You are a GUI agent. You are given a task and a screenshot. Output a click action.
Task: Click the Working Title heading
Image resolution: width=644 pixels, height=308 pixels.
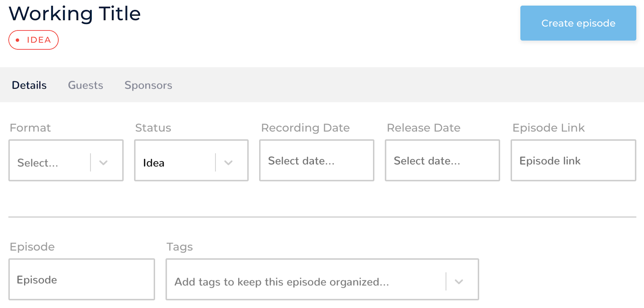pos(75,14)
